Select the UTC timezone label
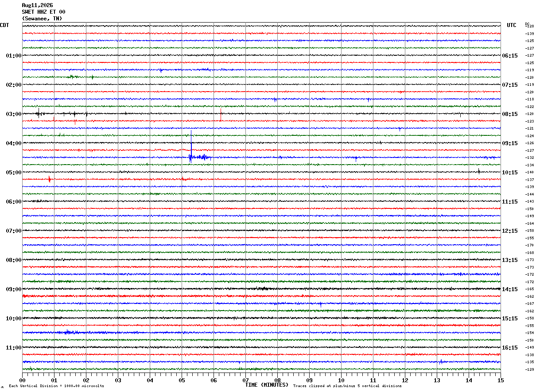The width and height of the screenshot is (536, 392). [x=512, y=25]
